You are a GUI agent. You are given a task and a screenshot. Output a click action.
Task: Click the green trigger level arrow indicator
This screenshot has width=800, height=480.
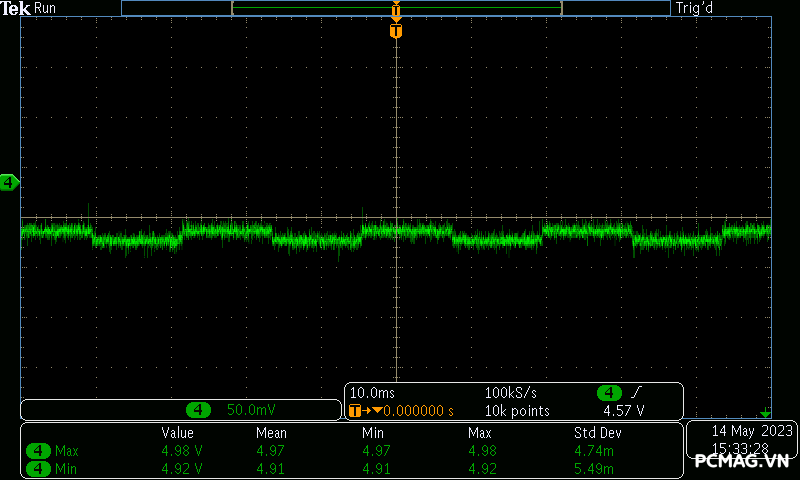point(766,413)
